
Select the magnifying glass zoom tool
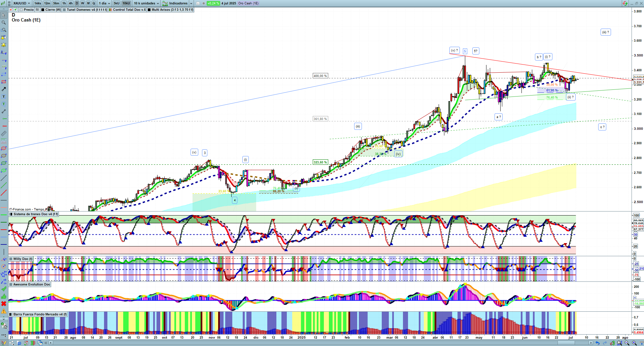[4, 23]
